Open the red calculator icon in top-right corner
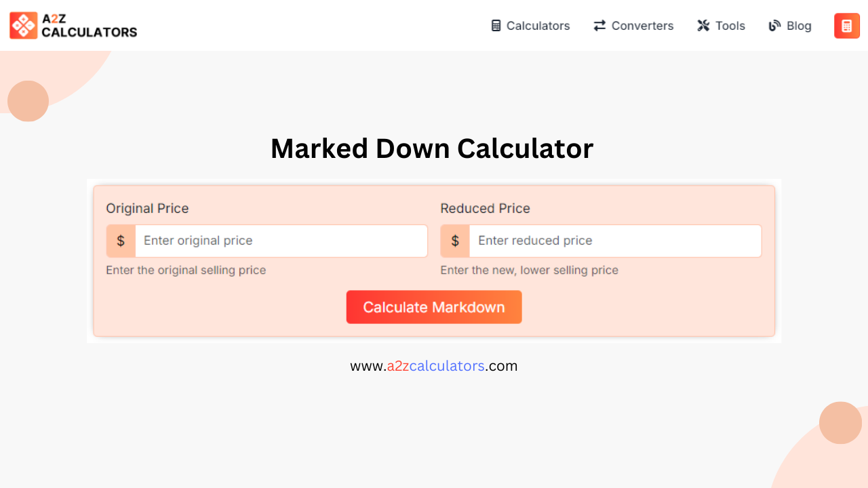The height and width of the screenshot is (488, 868). coord(846,25)
